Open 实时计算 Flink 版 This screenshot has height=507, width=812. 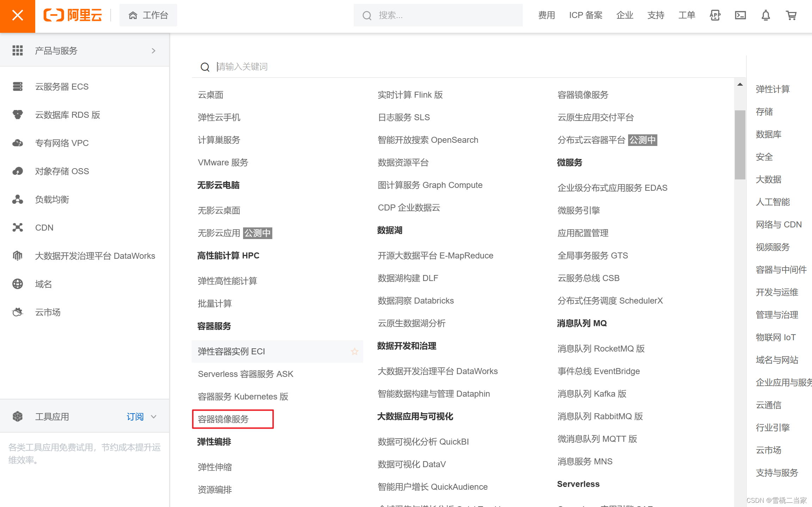coord(410,95)
